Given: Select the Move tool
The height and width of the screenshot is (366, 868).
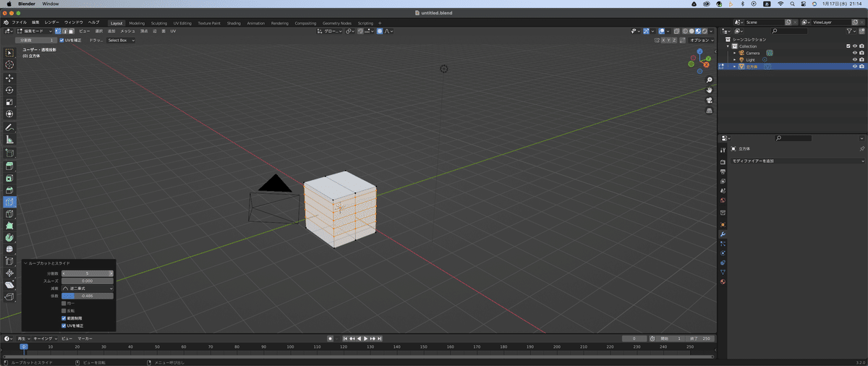Looking at the screenshot, I should click(9, 77).
